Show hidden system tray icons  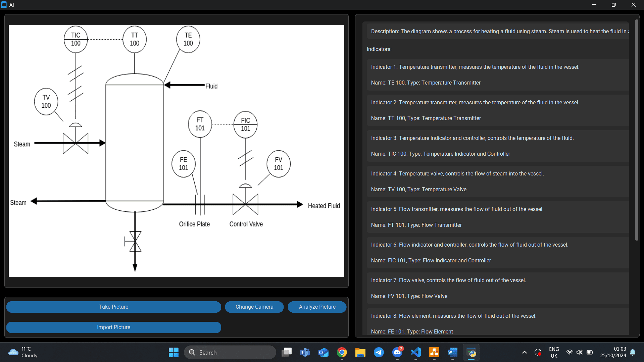pyautogui.click(x=524, y=352)
